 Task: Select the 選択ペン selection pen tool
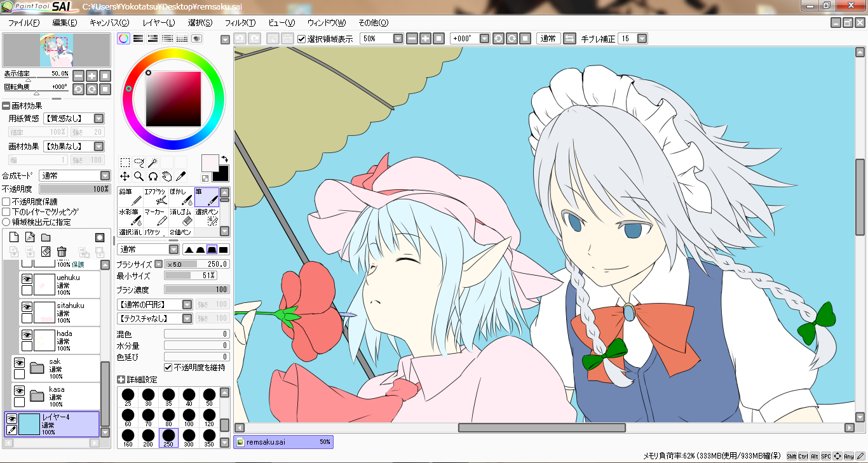207,217
